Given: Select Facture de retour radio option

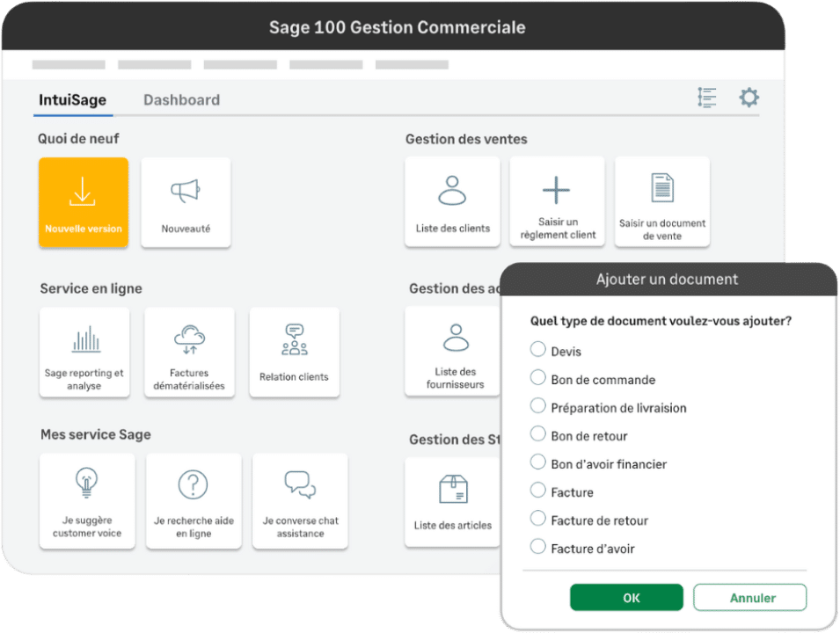Looking at the screenshot, I should [x=537, y=519].
